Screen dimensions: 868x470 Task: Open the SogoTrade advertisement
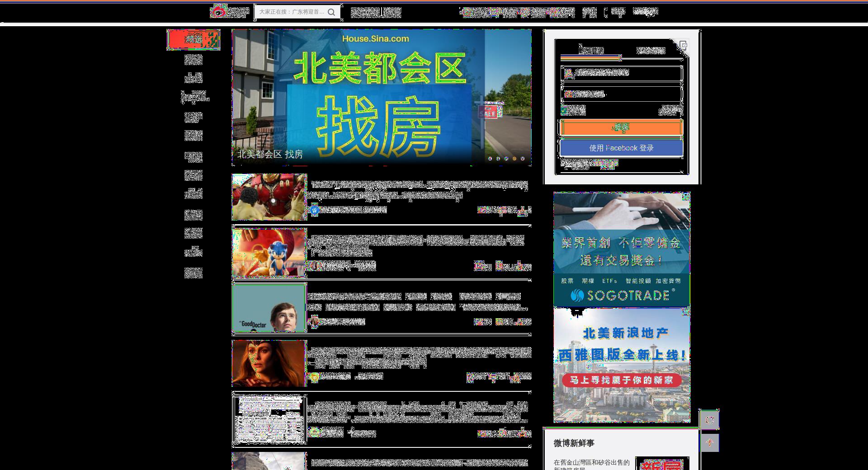coord(622,249)
